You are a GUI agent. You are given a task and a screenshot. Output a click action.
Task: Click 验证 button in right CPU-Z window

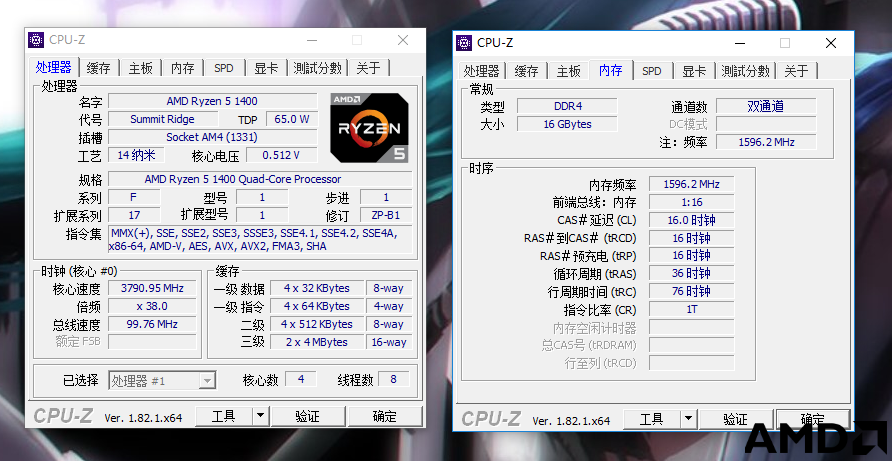(x=736, y=419)
